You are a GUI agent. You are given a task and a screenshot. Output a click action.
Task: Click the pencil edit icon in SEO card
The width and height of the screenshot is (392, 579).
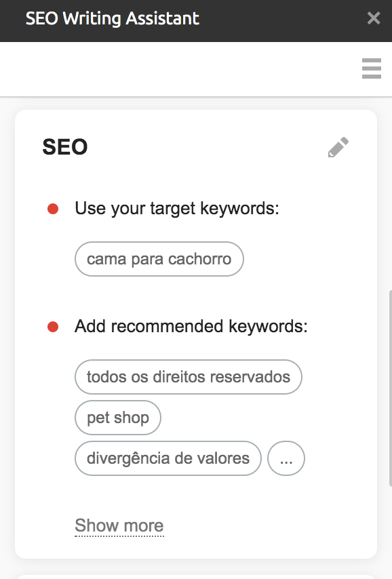click(338, 147)
